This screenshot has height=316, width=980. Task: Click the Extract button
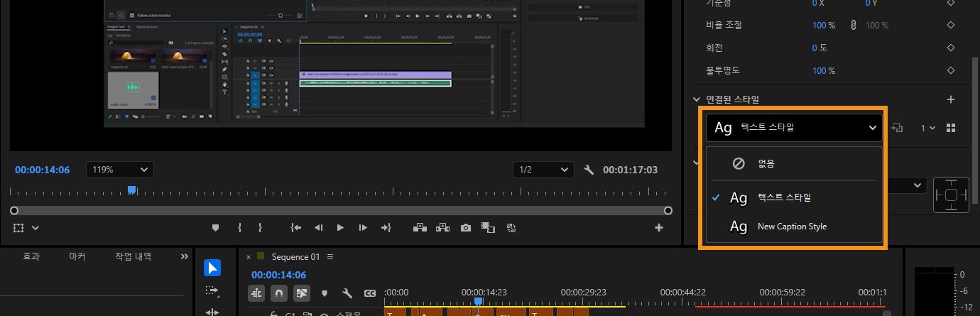pyautogui.click(x=443, y=228)
